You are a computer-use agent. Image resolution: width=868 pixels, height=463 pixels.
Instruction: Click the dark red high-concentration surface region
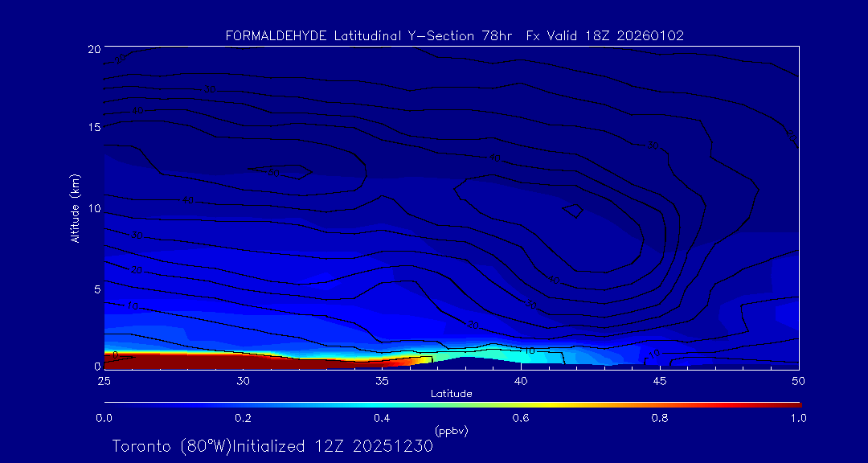201,361
